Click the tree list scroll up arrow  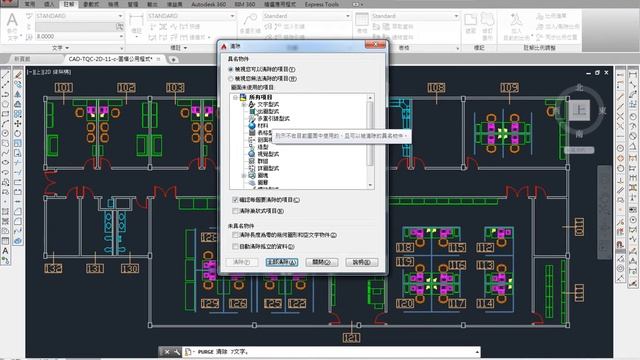pyautogui.click(x=370, y=98)
